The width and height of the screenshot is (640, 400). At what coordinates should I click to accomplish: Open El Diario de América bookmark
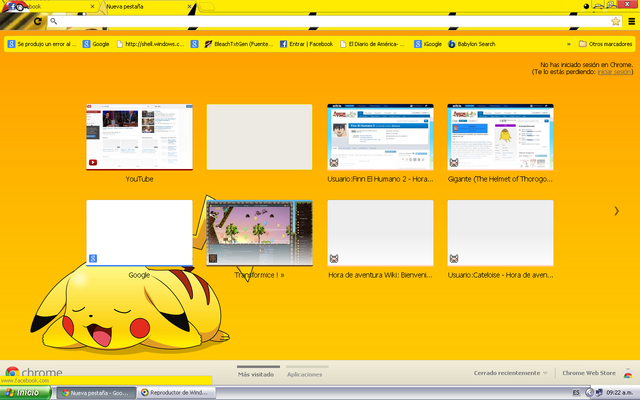pos(373,44)
